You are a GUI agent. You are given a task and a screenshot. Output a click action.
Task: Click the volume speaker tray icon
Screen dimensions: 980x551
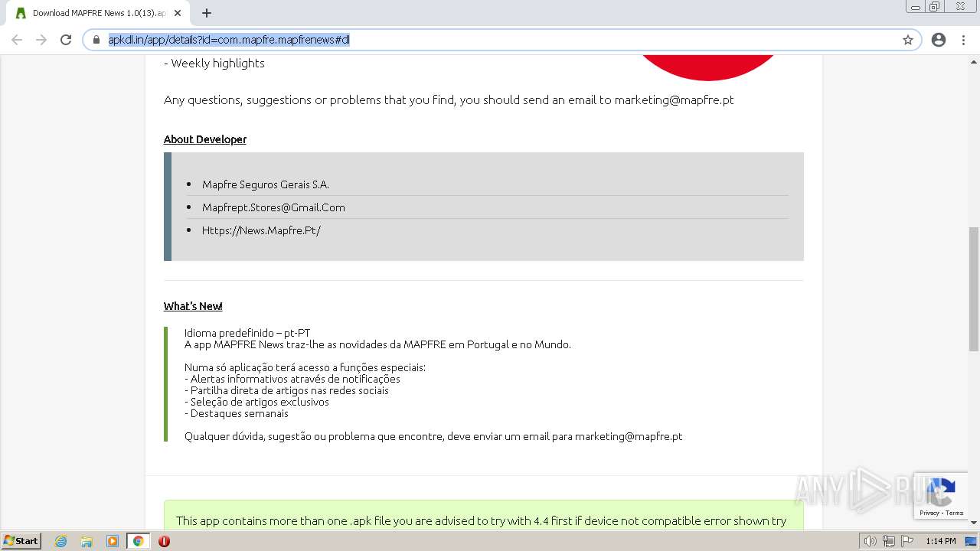(x=871, y=541)
